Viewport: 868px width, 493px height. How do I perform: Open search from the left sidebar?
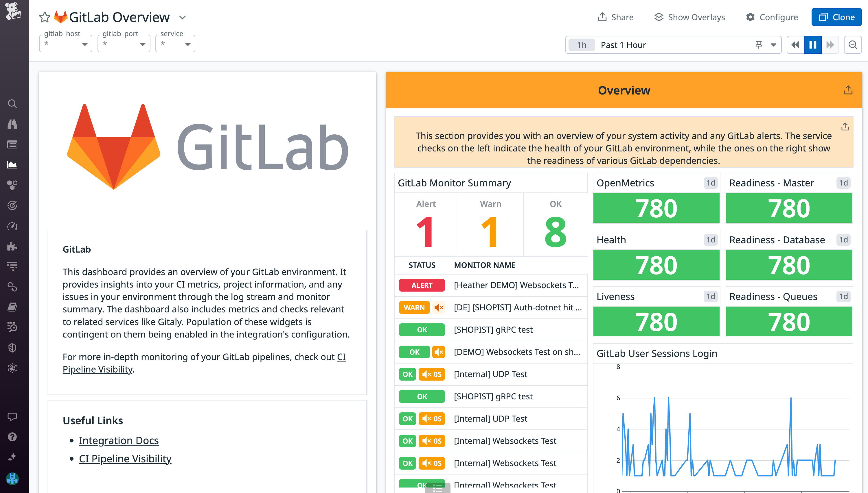click(12, 104)
